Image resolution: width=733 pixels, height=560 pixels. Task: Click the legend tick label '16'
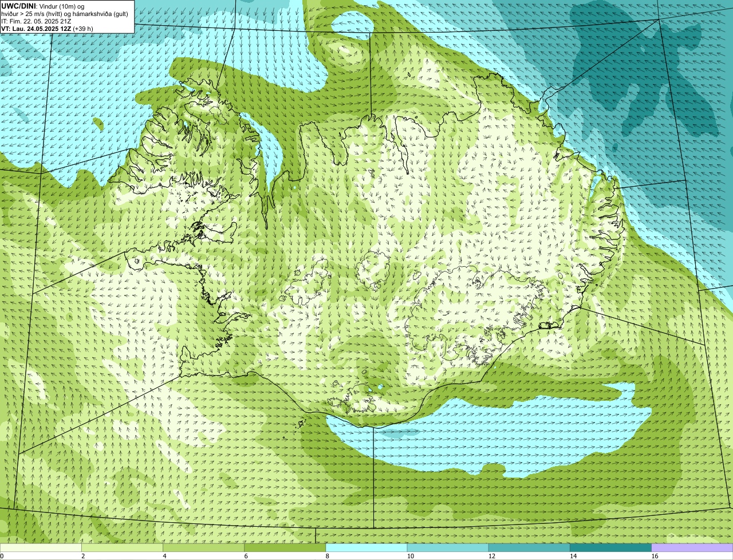[655, 556]
